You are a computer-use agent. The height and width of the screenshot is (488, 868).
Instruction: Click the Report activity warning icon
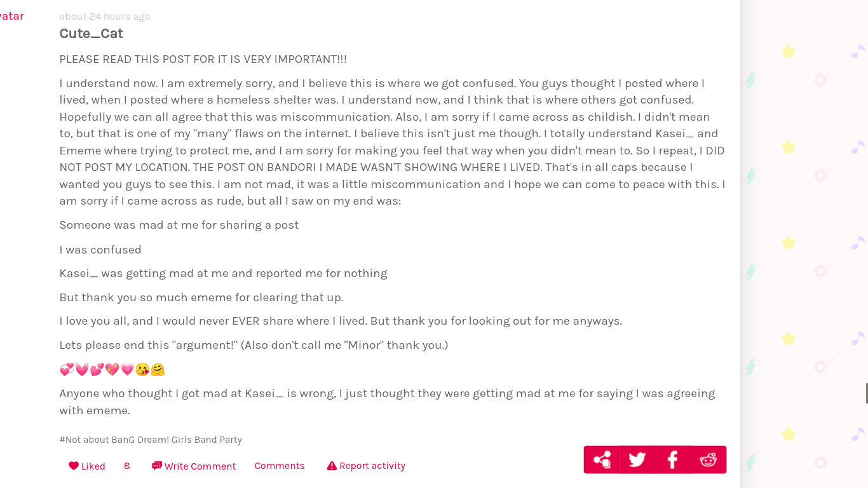pyautogui.click(x=332, y=466)
